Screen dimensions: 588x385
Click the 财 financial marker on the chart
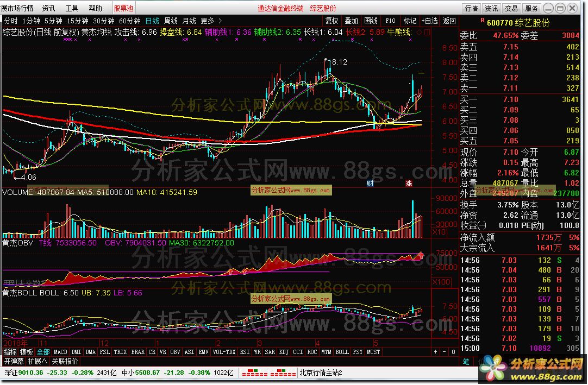[370, 184]
